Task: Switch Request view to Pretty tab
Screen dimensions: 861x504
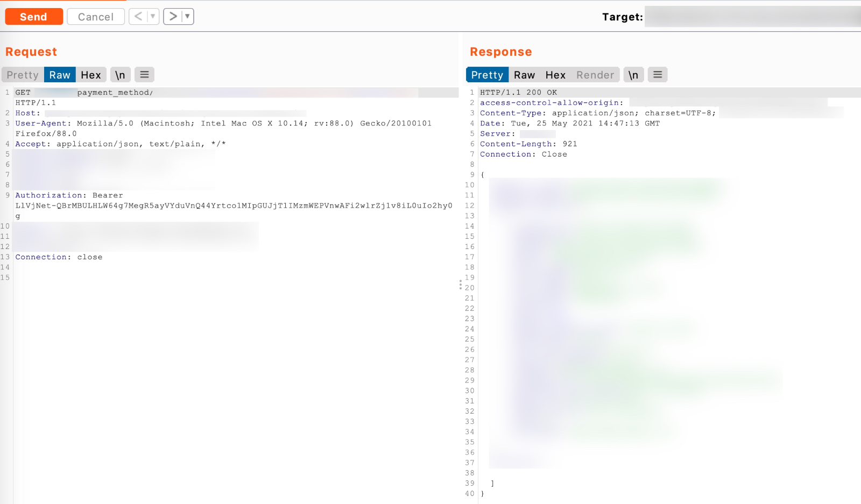Action: (23, 75)
